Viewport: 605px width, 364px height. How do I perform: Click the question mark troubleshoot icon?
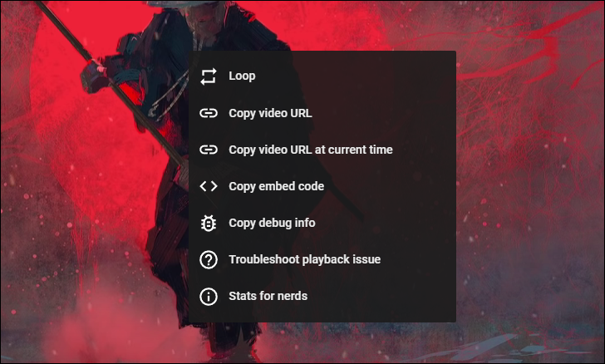pos(209,260)
